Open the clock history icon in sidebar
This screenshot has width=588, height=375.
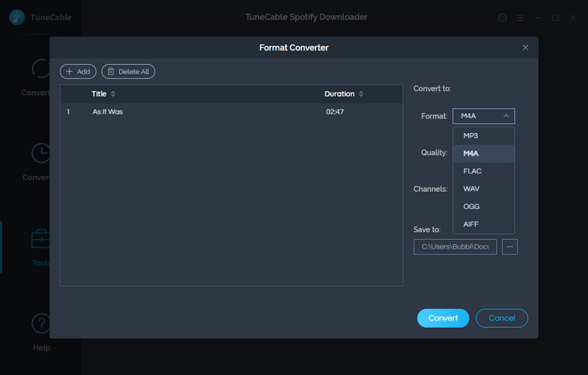pos(40,153)
